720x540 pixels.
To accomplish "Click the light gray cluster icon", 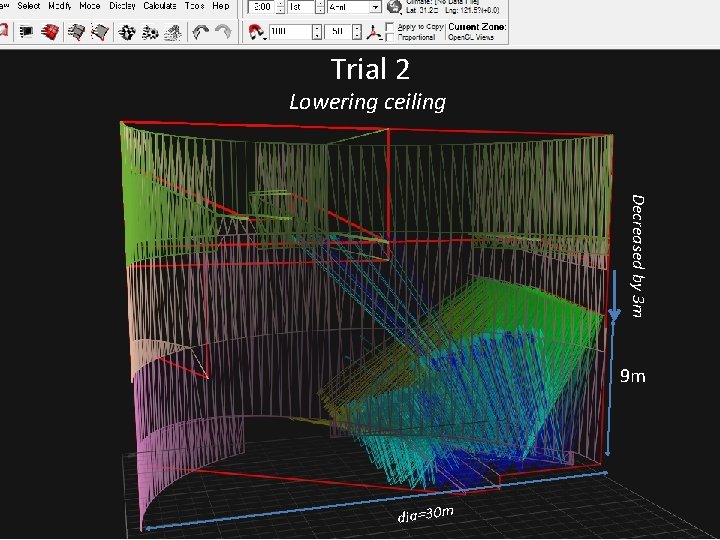I will pyautogui.click(x=173, y=32).
